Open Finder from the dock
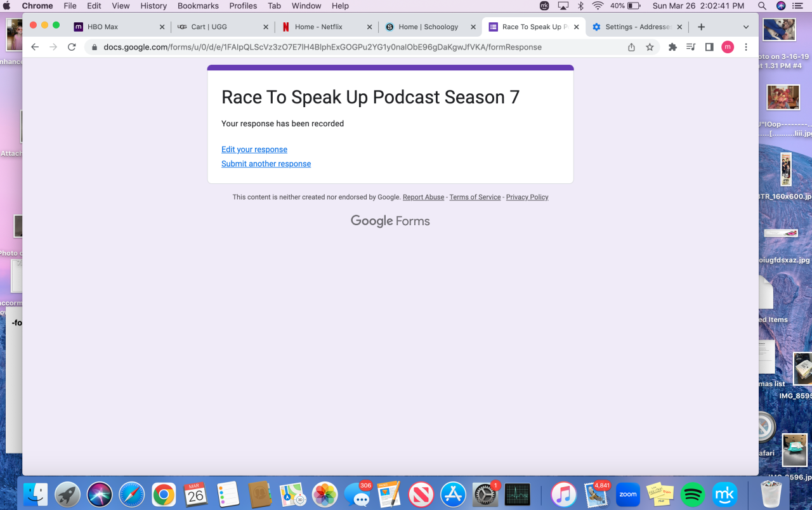The image size is (812, 510). click(36, 494)
